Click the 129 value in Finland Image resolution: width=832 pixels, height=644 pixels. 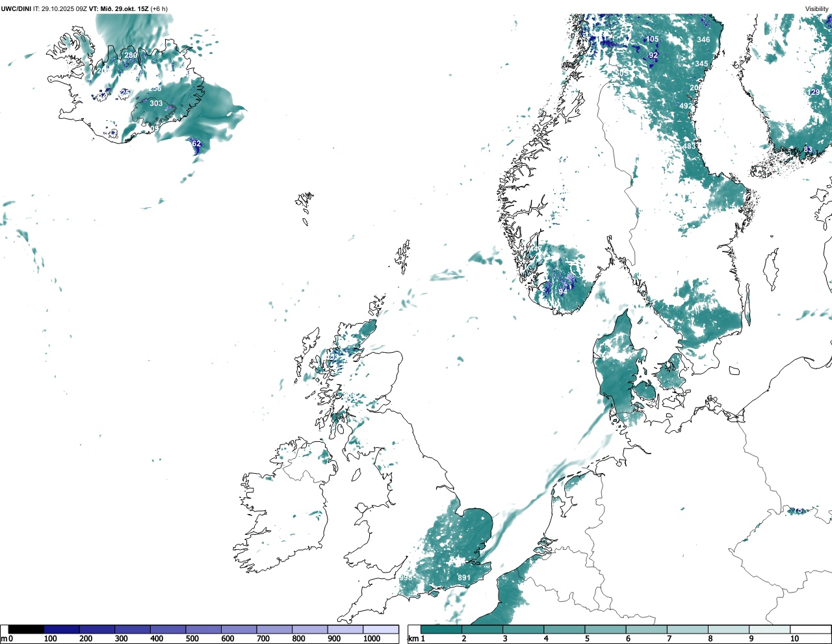(814, 92)
